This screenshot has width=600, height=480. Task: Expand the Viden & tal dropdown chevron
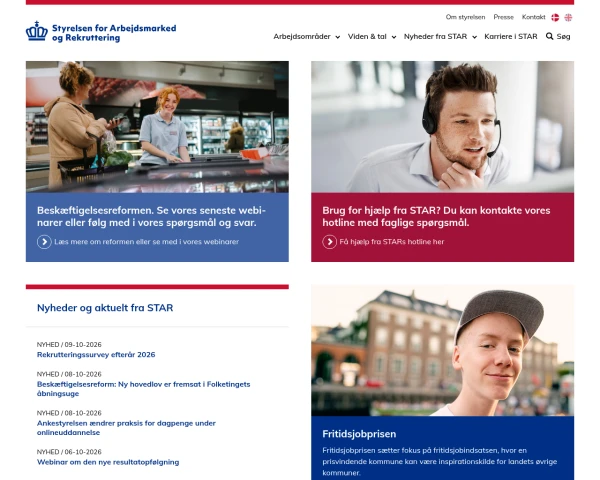pyautogui.click(x=394, y=37)
